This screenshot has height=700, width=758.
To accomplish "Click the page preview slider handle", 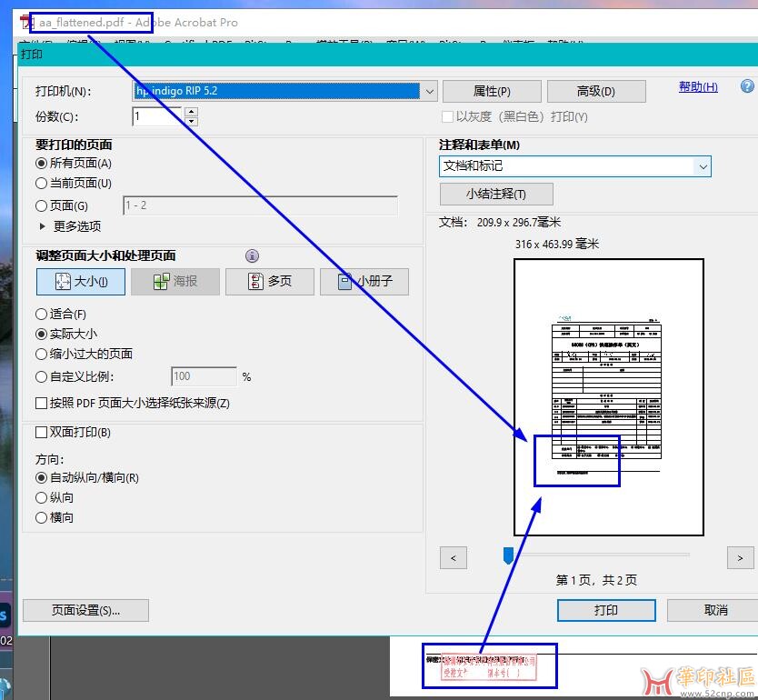I will coord(508,555).
